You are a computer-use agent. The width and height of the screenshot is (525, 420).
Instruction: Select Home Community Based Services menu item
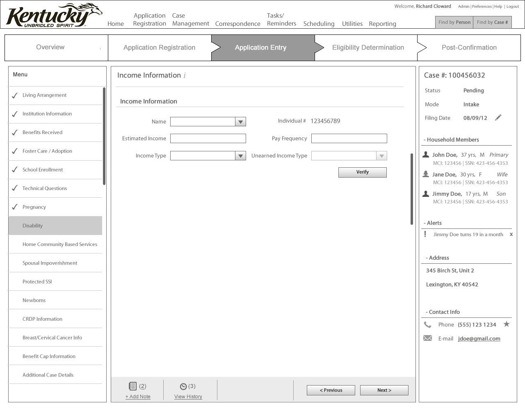pos(55,244)
